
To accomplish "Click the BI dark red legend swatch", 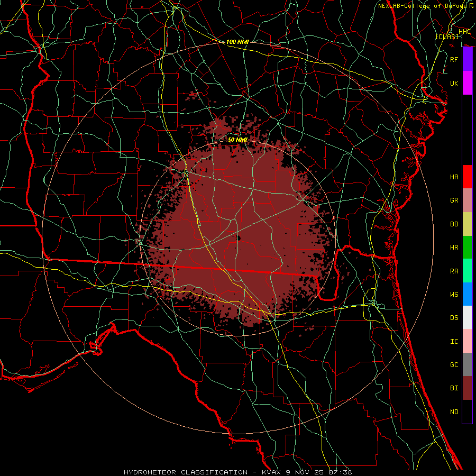I will (x=467, y=388).
